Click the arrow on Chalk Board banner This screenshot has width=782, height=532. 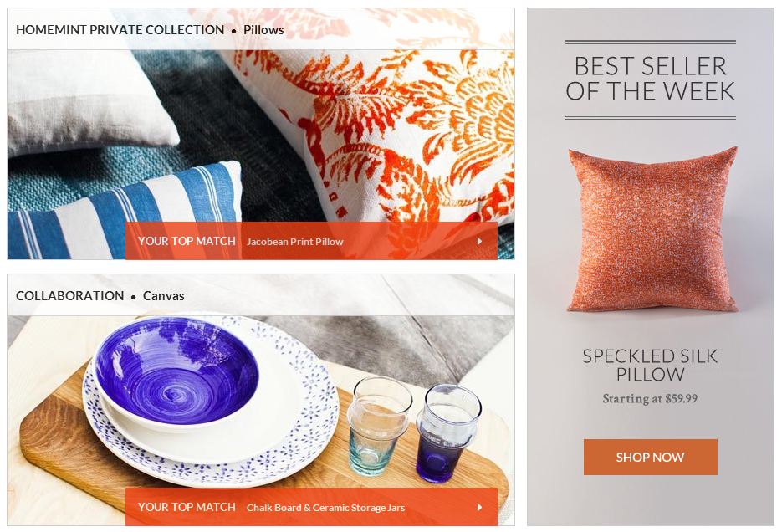pos(479,507)
